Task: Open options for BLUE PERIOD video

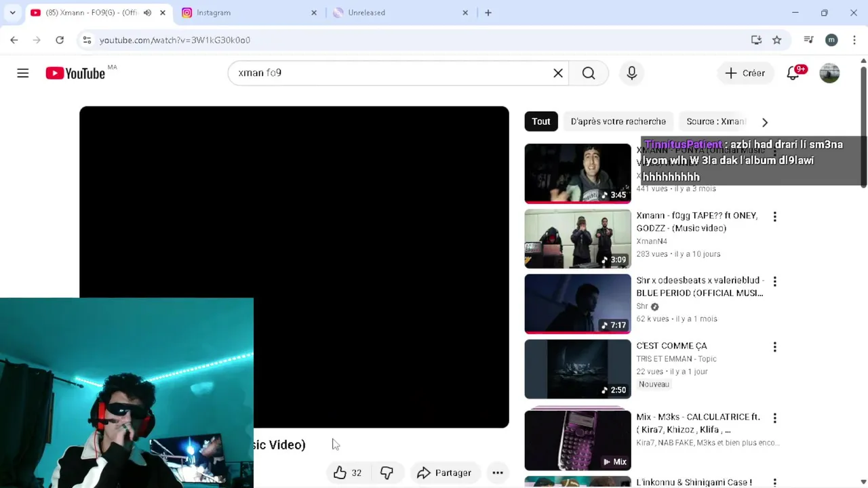Action: tap(774, 281)
